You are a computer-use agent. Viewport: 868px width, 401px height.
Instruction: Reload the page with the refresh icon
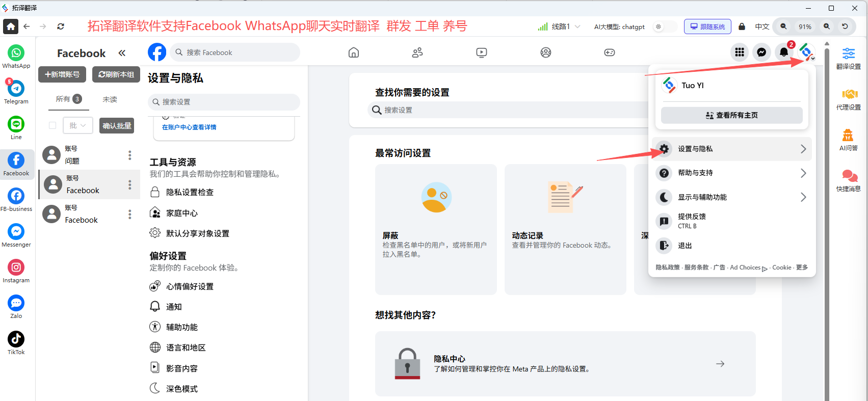click(x=61, y=26)
